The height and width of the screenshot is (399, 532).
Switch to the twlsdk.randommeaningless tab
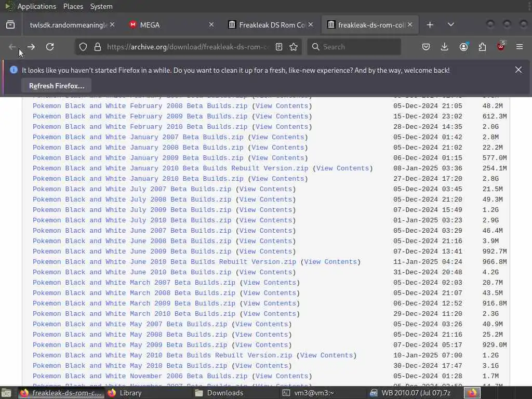(x=68, y=25)
